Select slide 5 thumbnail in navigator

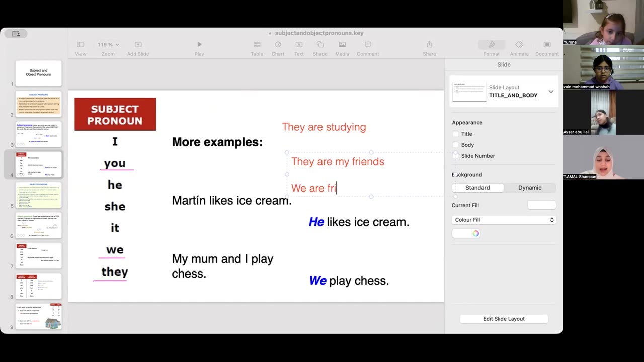tap(38, 195)
